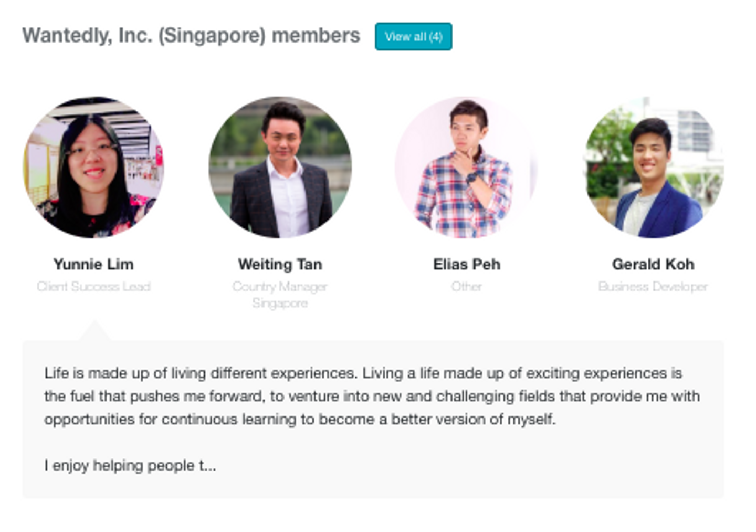Click the name Yunnie Lim
The image size is (756, 532).
click(x=93, y=264)
